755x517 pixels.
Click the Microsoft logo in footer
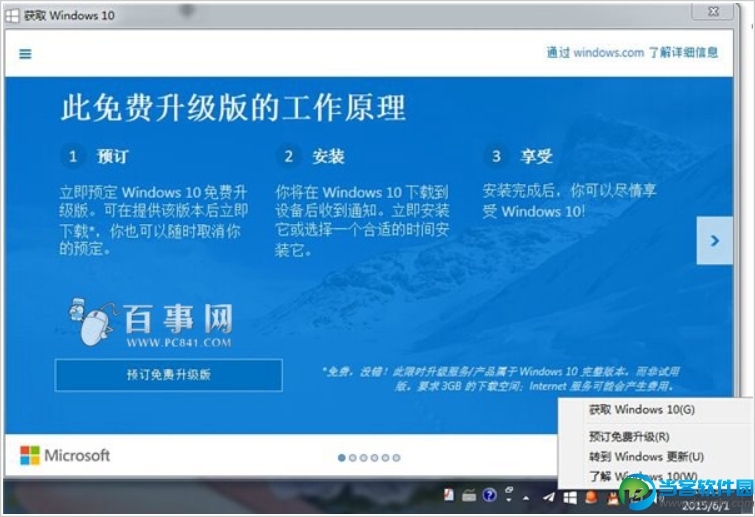tap(65, 455)
